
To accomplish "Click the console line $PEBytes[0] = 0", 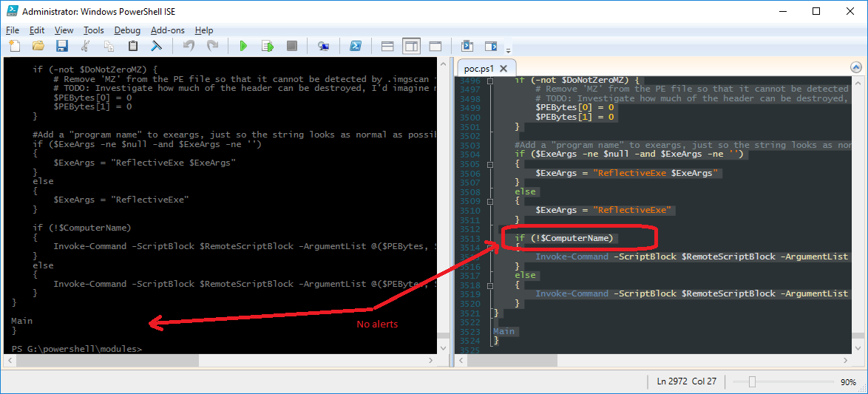I will point(92,98).
